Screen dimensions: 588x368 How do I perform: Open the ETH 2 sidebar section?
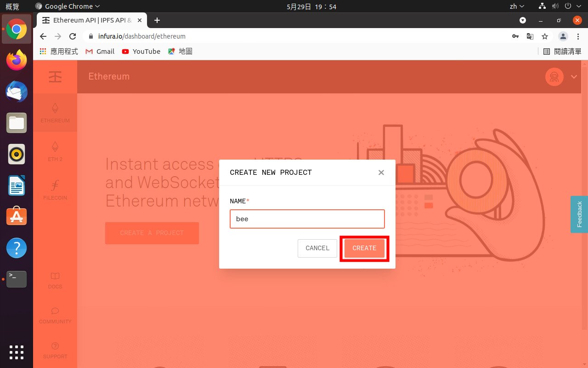pyautogui.click(x=55, y=151)
